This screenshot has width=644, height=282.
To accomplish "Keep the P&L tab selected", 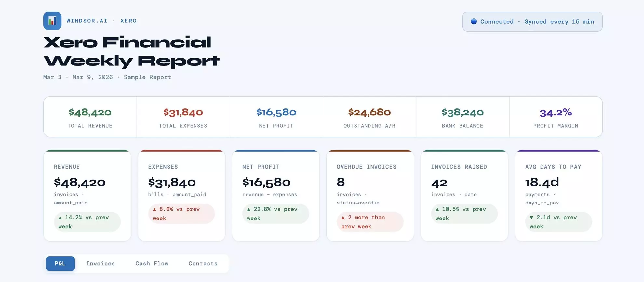I will (60, 263).
